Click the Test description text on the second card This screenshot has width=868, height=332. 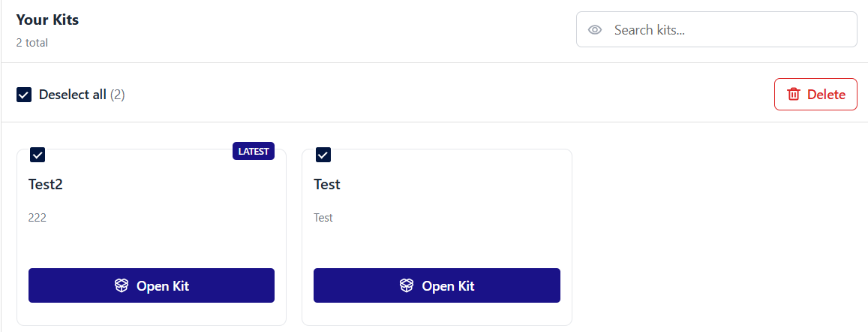click(x=323, y=218)
